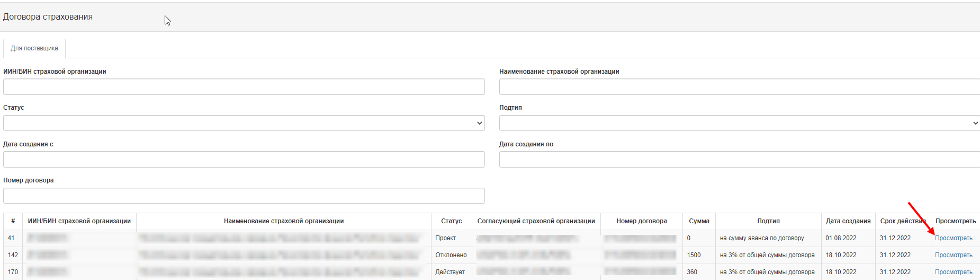Select the Проект status cell in row 41
Screen dimensions: 980x280
click(445, 238)
